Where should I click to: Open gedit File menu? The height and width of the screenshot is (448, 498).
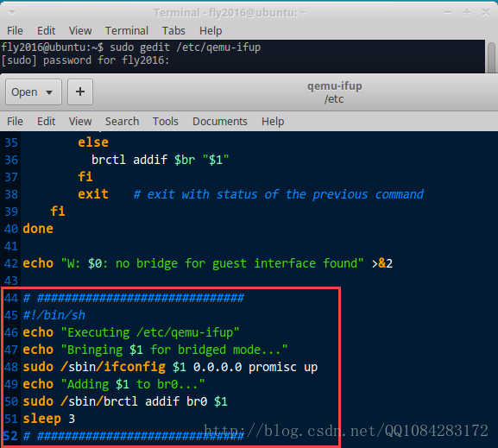coord(15,122)
